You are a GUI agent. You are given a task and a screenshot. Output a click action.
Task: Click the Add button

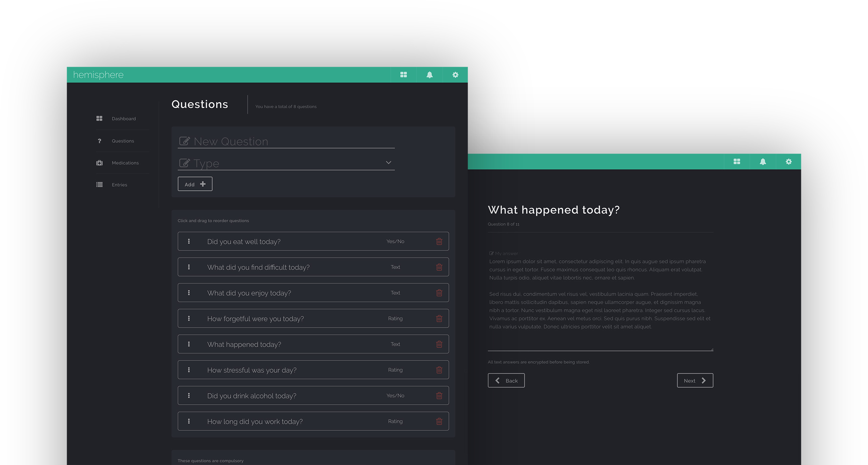pyautogui.click(x=195, y=184)
